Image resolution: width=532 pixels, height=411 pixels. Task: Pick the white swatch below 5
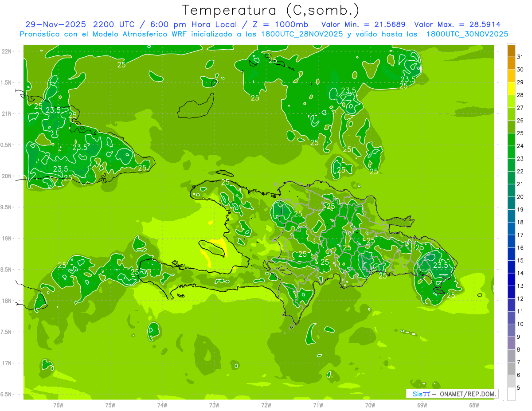click(x=511, y=394)
